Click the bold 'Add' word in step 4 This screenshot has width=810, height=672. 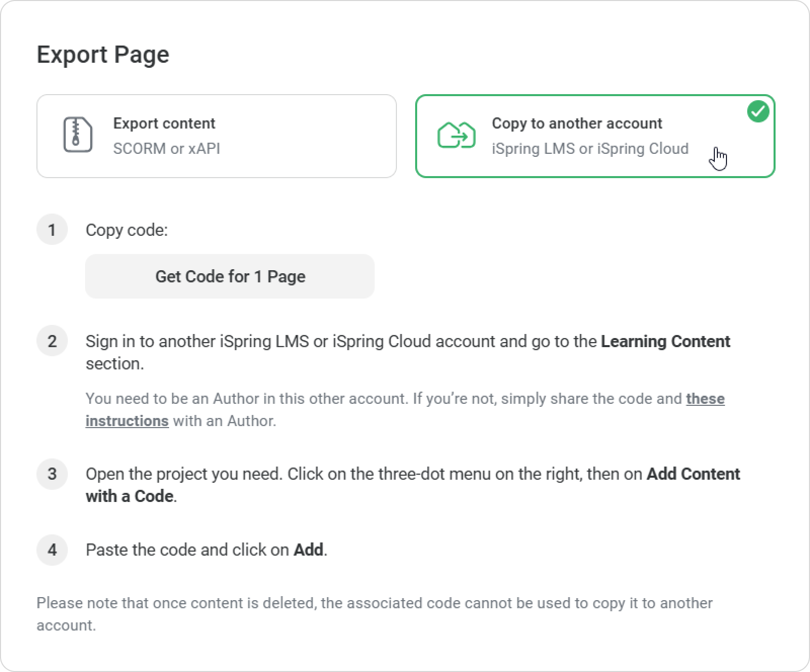(x=308, y=550)
